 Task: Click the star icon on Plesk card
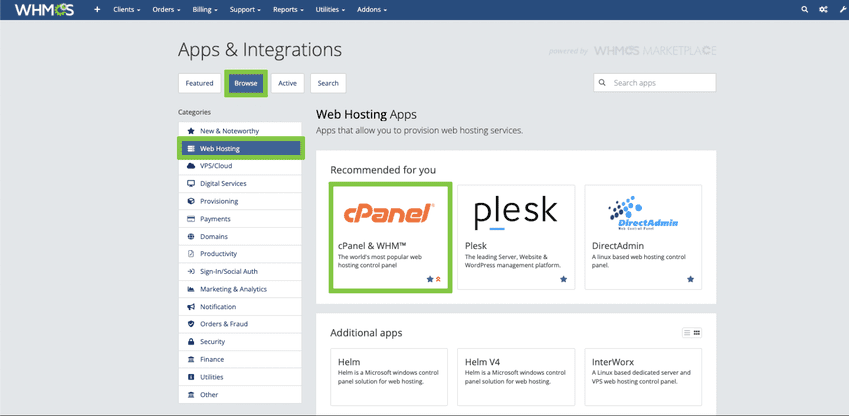[563, 279]
